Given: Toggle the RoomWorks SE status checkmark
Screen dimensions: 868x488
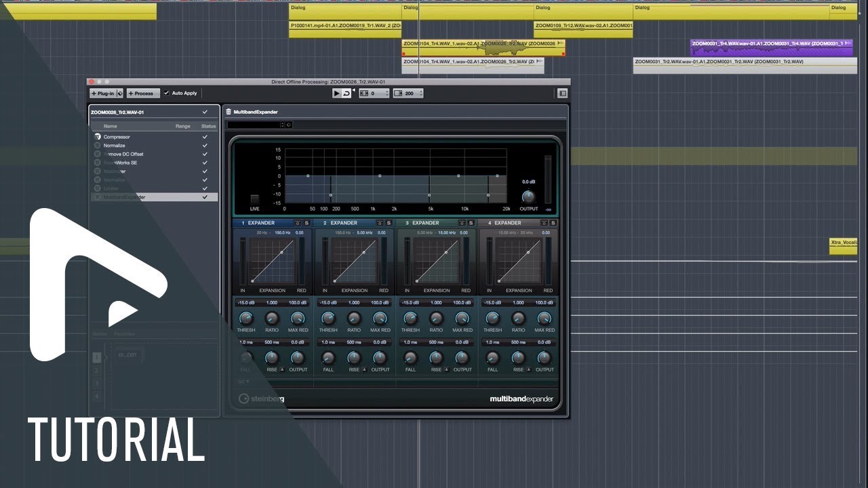Looking at the screenshot, I should pos(205,163).
